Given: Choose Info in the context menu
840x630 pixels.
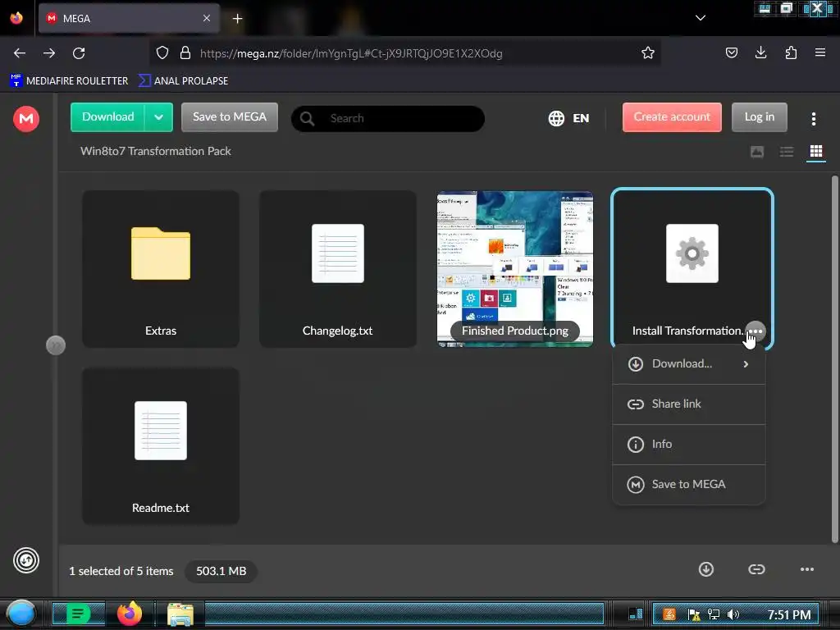Looking at the screenshot, I should coord(688,444).
